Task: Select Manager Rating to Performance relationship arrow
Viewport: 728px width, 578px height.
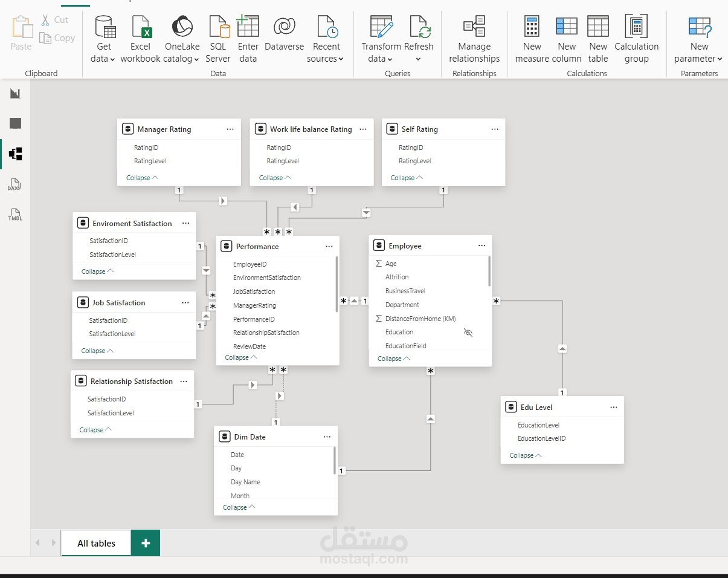Action: point(223,201)
